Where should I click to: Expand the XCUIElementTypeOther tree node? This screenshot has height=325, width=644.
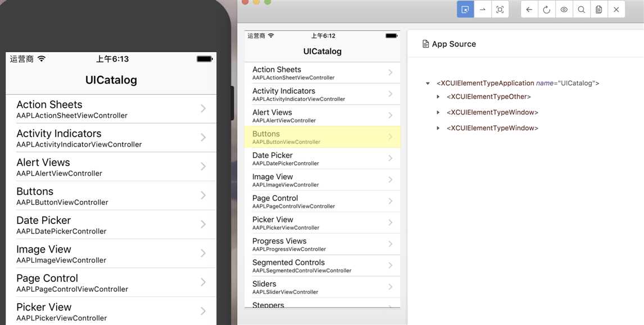(438, 97)
